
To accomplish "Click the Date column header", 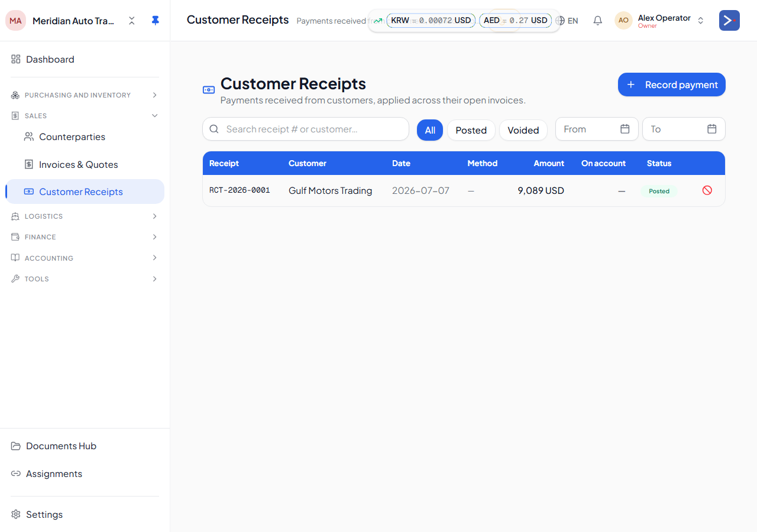I will (401, 163).
